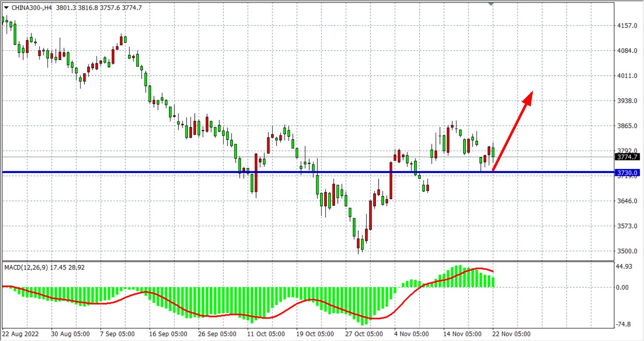Click the dropdown triangle beside the CHINA300 title
This screenshot has width=644, height=341.
(6, 8)
